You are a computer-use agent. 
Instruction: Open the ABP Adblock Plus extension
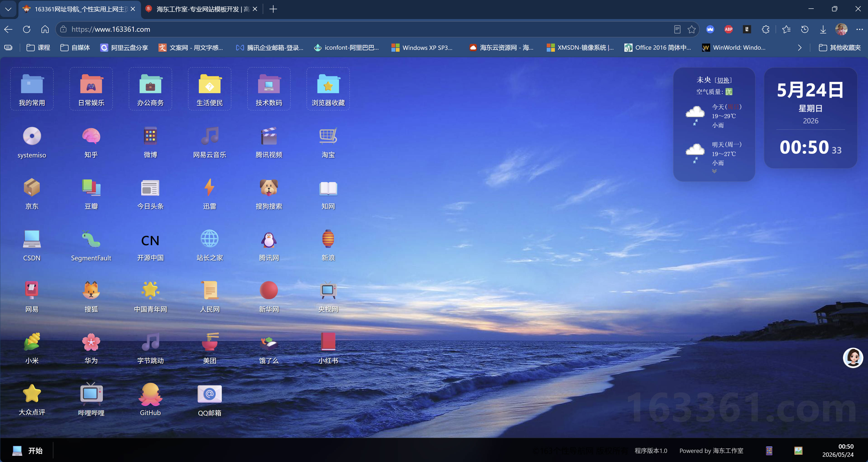[x=729, y=29]
